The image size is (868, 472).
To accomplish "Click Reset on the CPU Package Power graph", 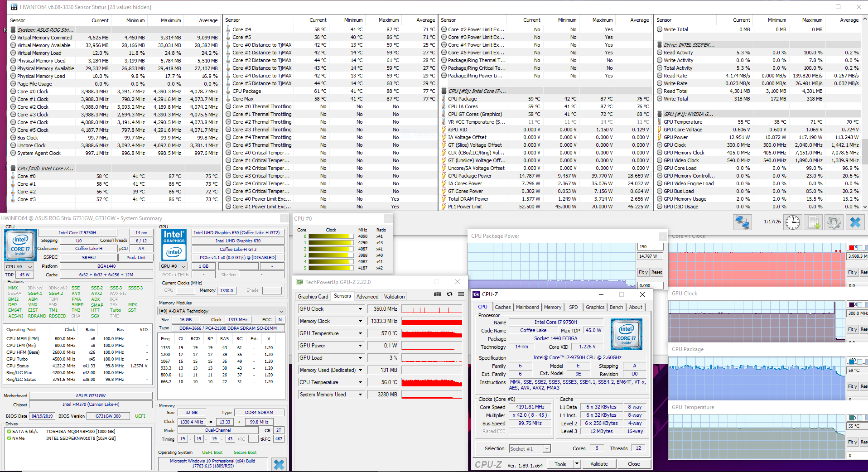I will (x=656, y=272).
